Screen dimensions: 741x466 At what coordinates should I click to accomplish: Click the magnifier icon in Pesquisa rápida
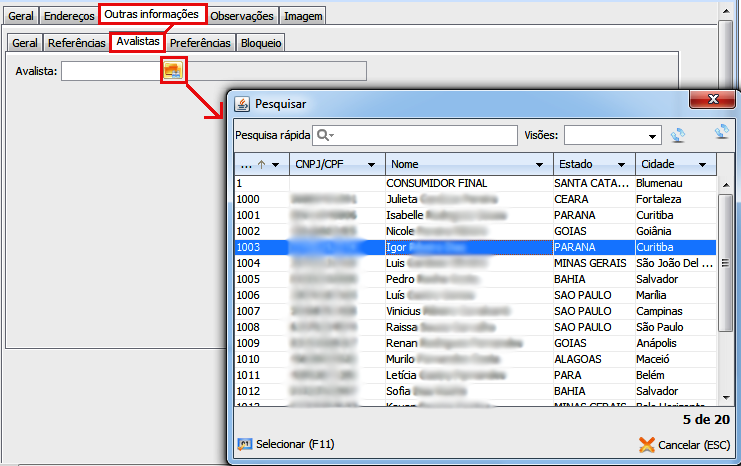pyautogui.click(x=325, y=135)
